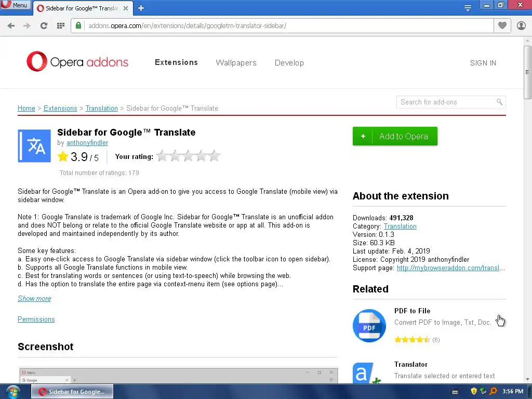Open the PDF to File related title
Image resolution: width=532 pixels, height=399 pixels.
(x=412, y=311)
